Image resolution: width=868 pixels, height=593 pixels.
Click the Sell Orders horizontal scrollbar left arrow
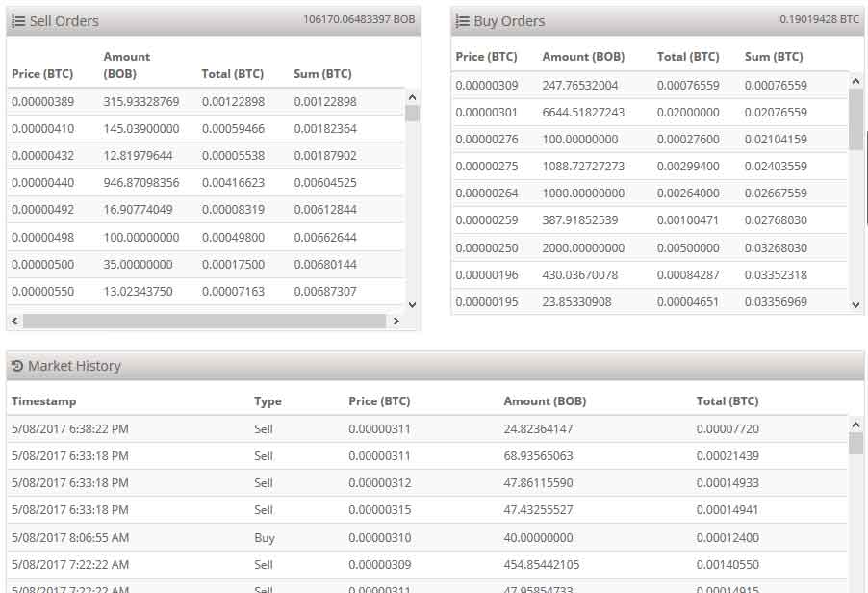point(15,322)
